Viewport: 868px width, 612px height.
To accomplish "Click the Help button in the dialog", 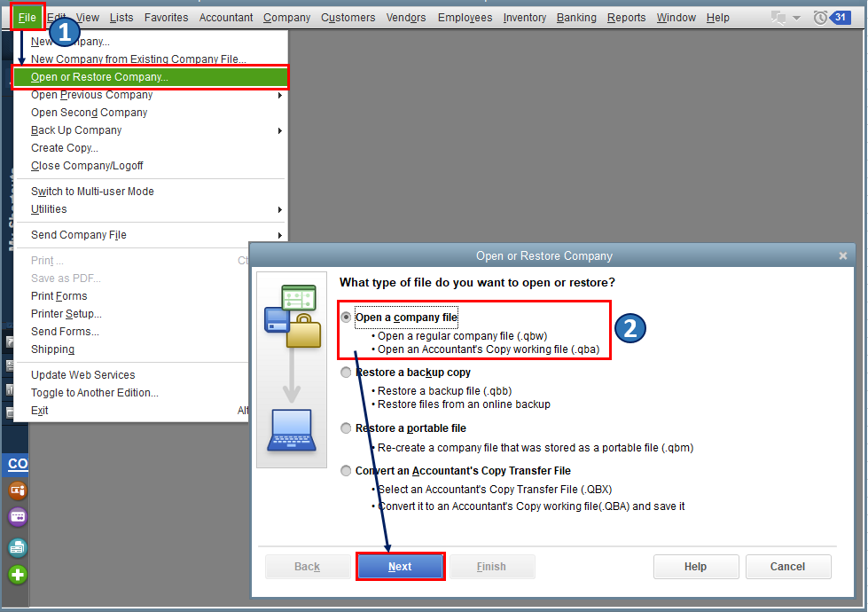I will [695, 566].
